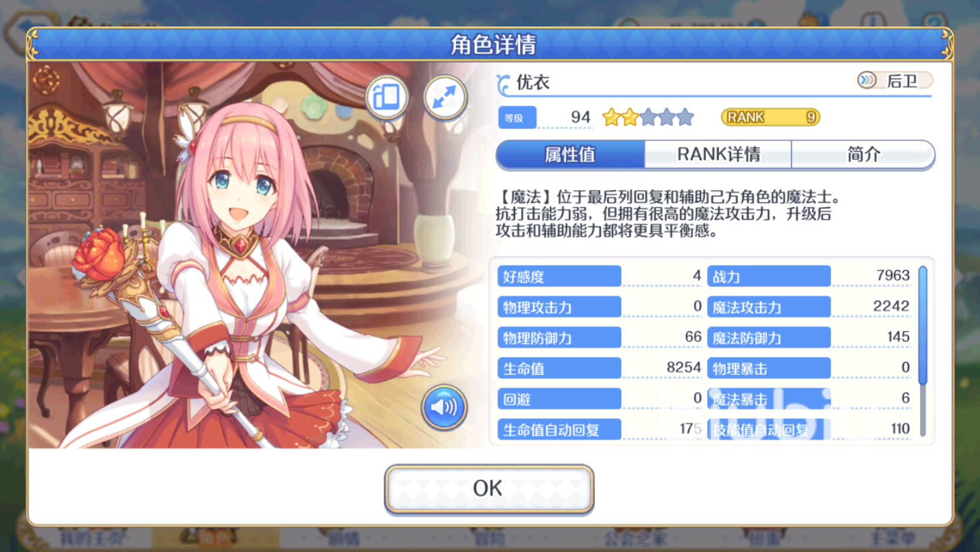
Task: Click the 优衣 character name
Action: (533, 82)
